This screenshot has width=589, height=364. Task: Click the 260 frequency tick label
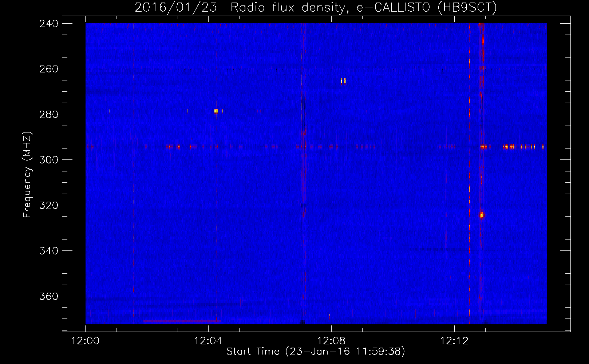click(49, 69)
